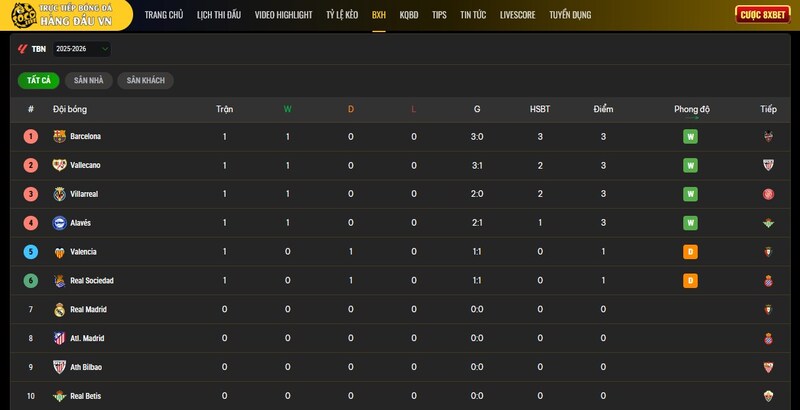The width and height of the screenshot is (800, 410).
Task: Click Valencia's rank 5 badge
Action: (31, 252)
